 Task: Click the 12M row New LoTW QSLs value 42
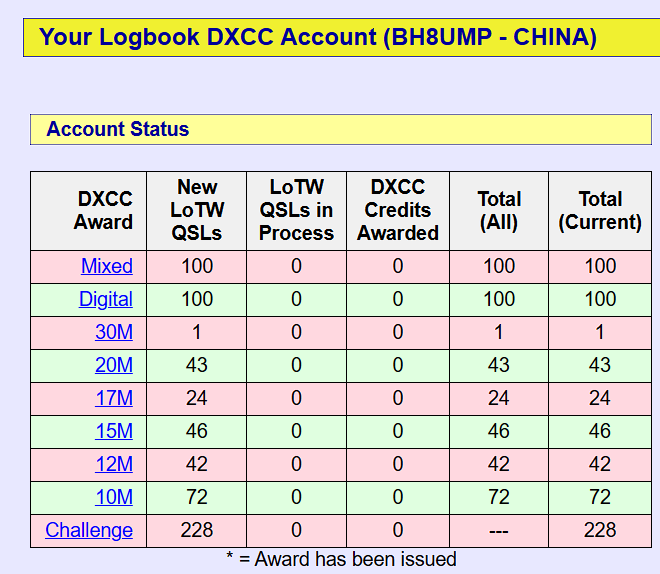pos(197,464)
